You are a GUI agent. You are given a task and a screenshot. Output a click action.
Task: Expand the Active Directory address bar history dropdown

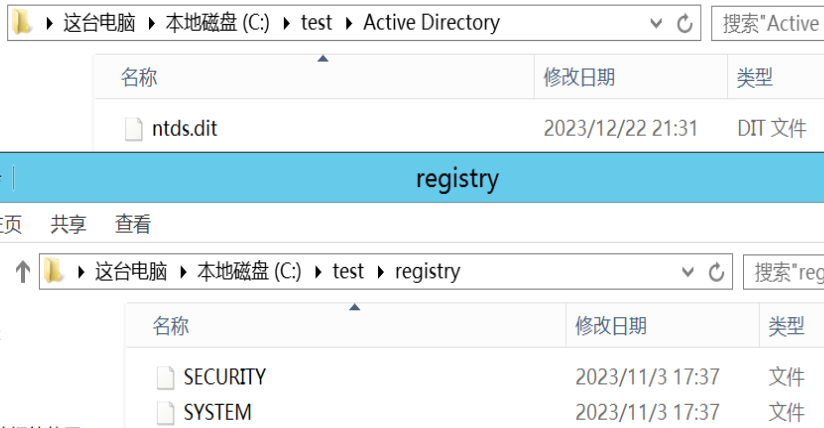656,23
